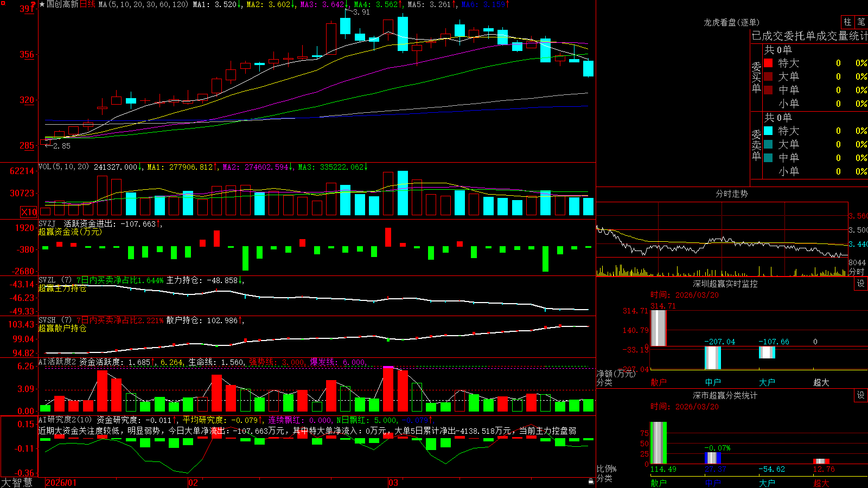Click the 深圳超赢实时监控 panel title
This screenshot has height=488, width=868.
(x=725, y=284)
